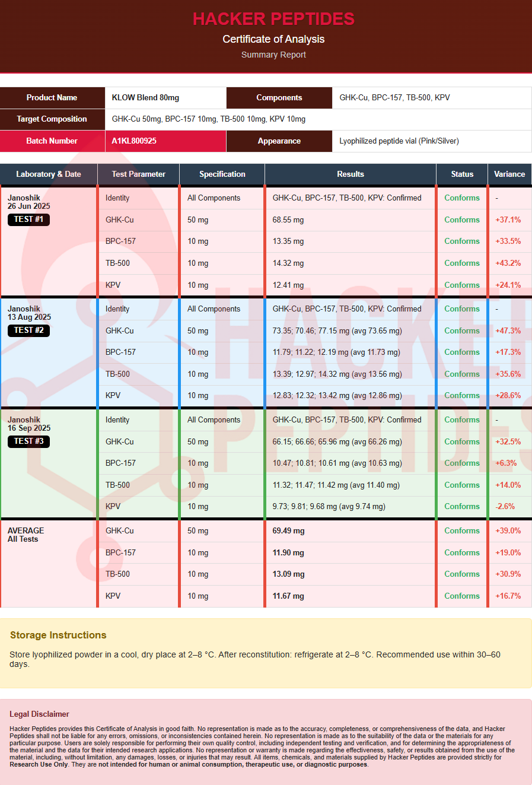Click the 'AVERAGE All Tests' row label
Viewport: 532px width, 785px height.
pyautogui.click(x=26, y=535)
